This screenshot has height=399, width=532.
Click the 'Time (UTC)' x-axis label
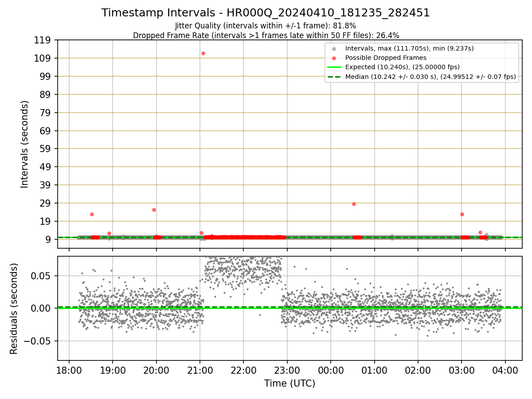pyautogui.click(x=289, y=383)
